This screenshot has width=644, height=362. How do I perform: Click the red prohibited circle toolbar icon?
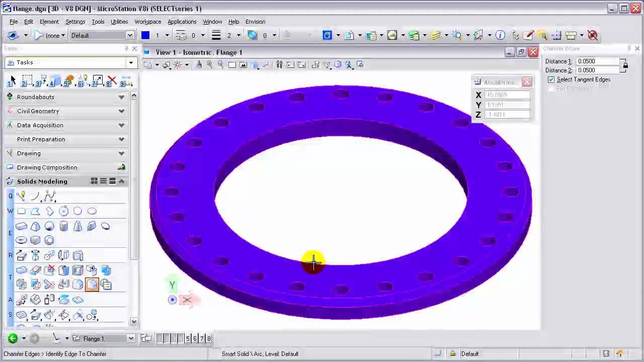point(593,35)
